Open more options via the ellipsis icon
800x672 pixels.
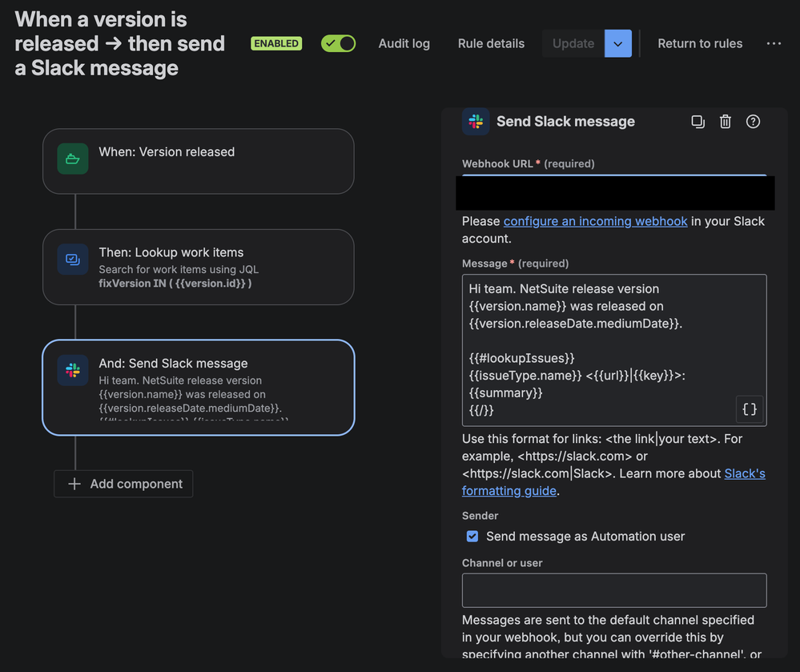coord(773,43)
